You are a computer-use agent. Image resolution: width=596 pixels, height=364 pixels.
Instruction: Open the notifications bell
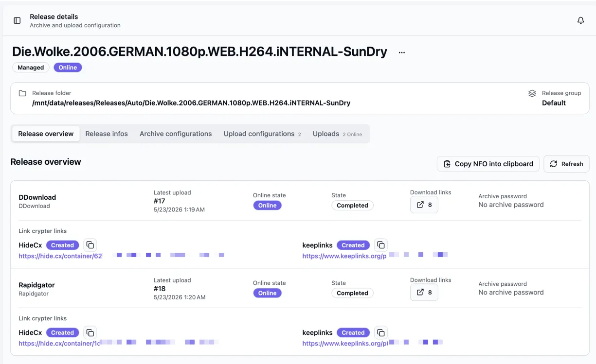[580, 20]
